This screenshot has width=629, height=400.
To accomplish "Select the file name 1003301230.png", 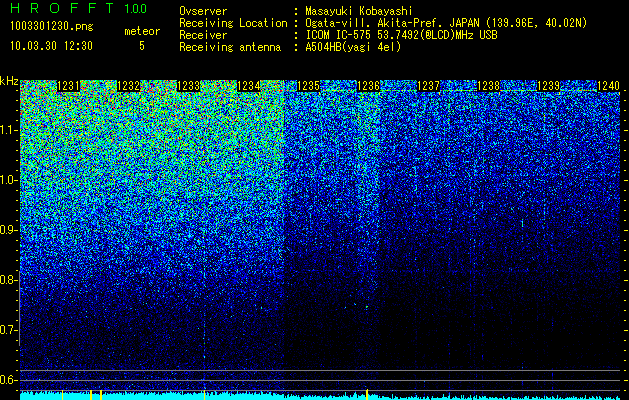I will click(52, 26).
